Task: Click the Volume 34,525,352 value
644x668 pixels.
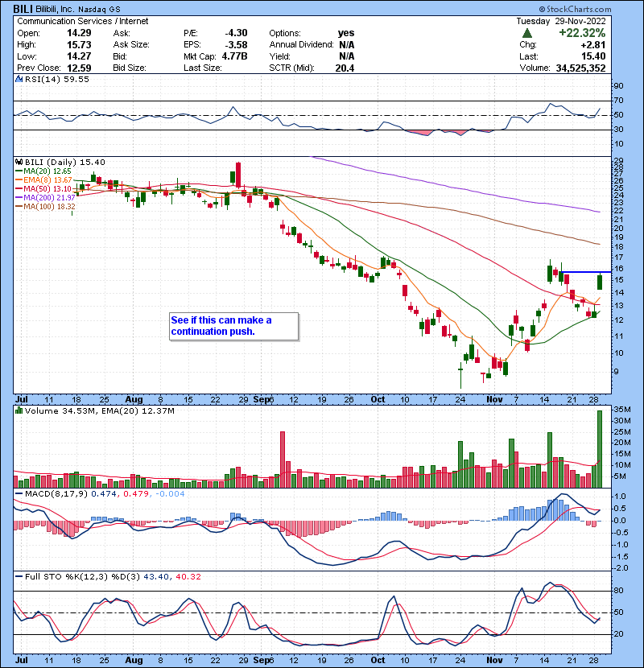Action: pyautogui.click(x=580, y=68)
